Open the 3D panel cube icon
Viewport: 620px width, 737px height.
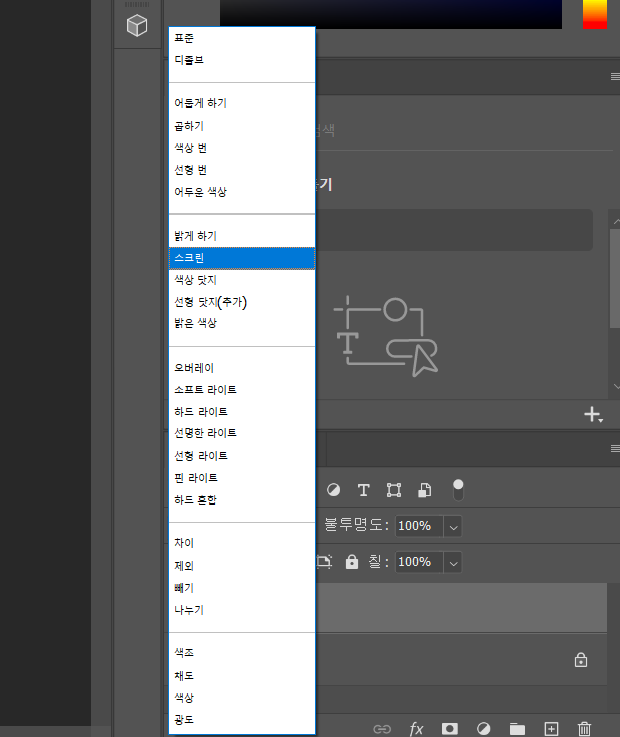pos(137,25)
